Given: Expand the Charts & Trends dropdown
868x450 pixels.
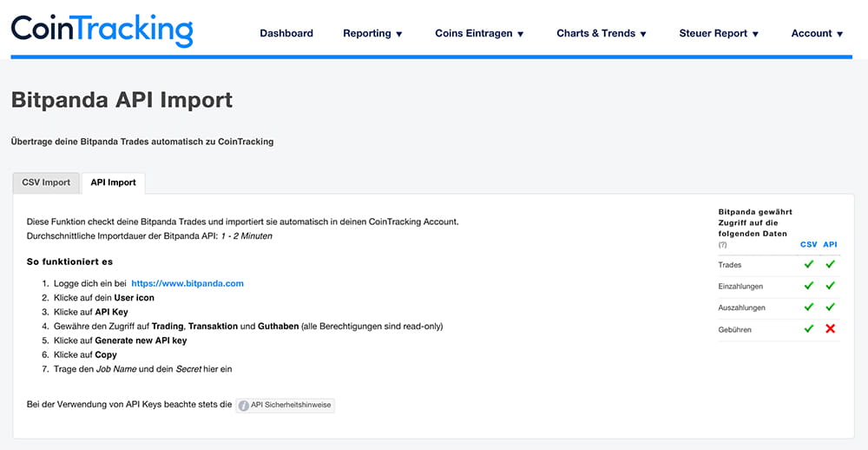Looking at the screenshot, I should (602, 33).
